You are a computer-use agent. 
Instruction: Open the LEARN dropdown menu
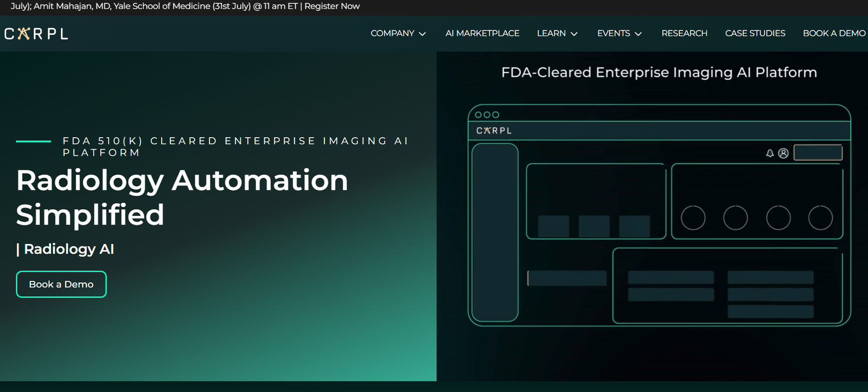(557, 34)
